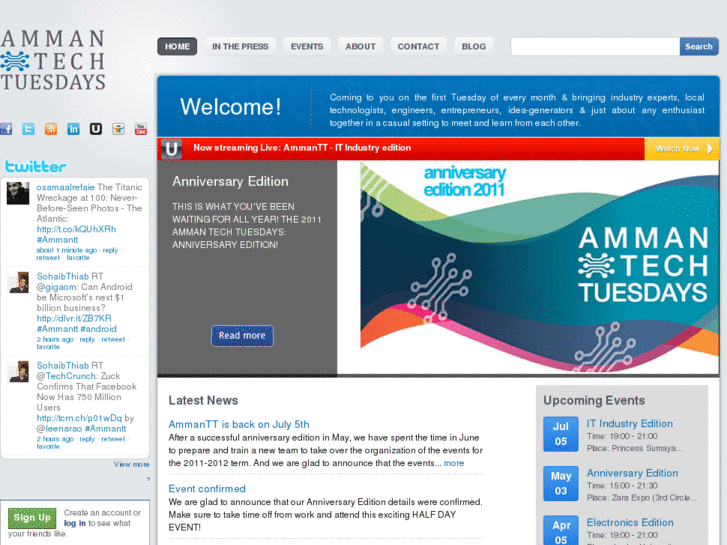Viewport: 727px width, 545px height.
Task: Click SohaibThiab's avatar on the gigaom tweet
Action: click(19, 282)
